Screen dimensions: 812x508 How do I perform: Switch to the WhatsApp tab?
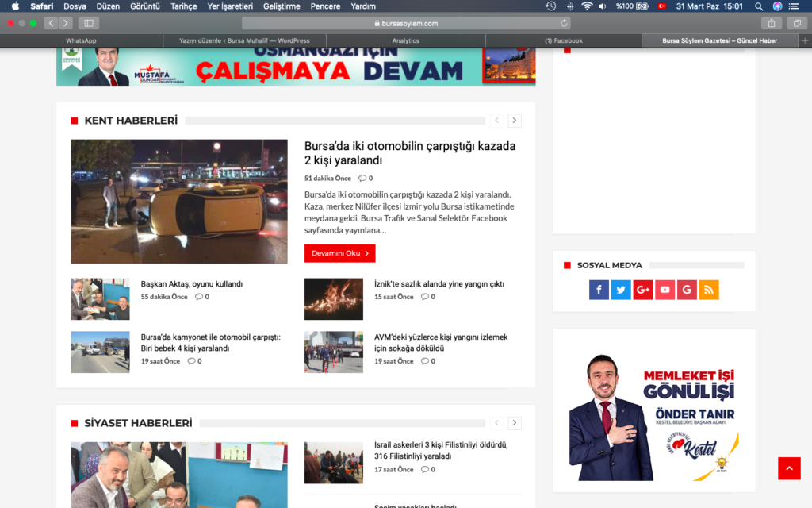point(81,40)
